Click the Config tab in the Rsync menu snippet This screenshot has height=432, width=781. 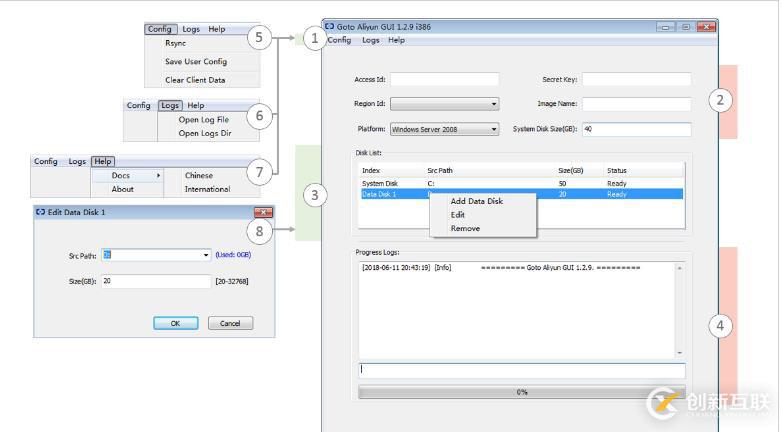pyautogui.click(x=159, y=29)
